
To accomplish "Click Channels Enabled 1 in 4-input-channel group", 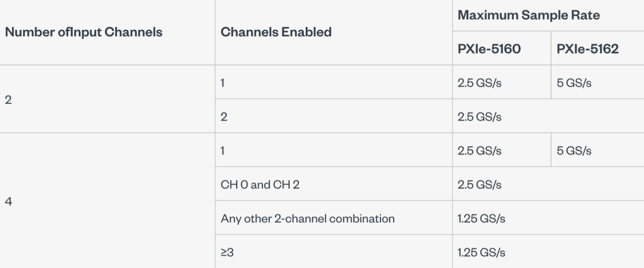I will (x=222, y=151).
